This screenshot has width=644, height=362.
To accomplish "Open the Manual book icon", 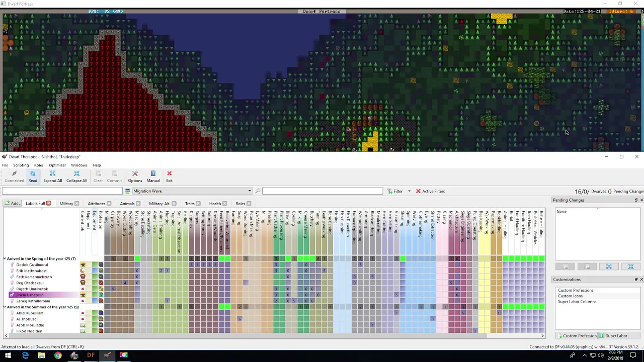I will coord(153,173).
